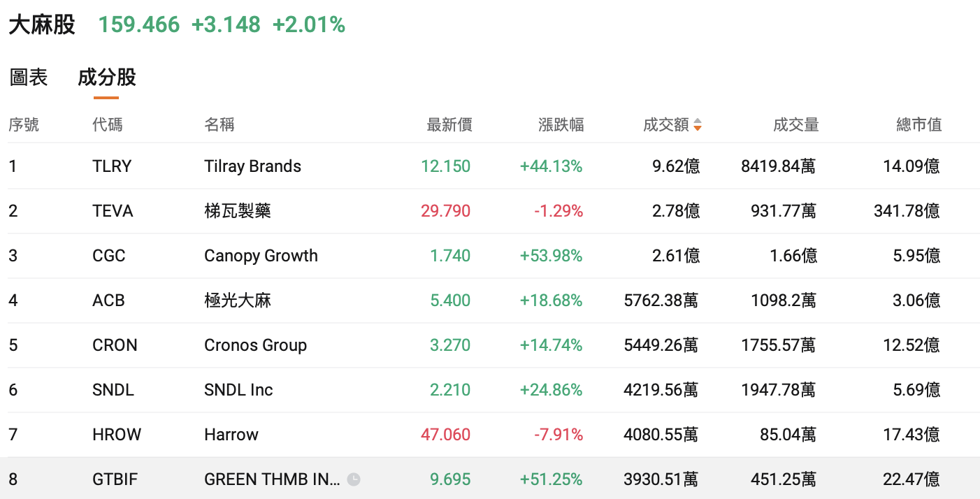The image size is (980, 499).
Task: Open the Canopy Growth stock page
Action: tap(261, 256)
